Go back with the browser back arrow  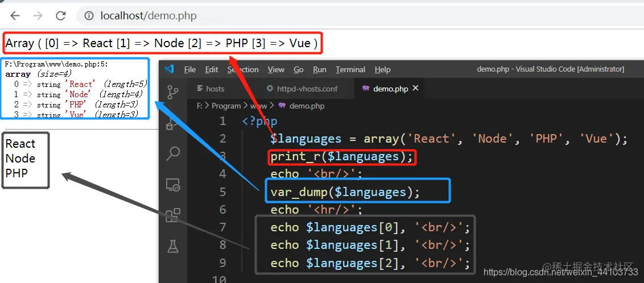tap(15, 16)
